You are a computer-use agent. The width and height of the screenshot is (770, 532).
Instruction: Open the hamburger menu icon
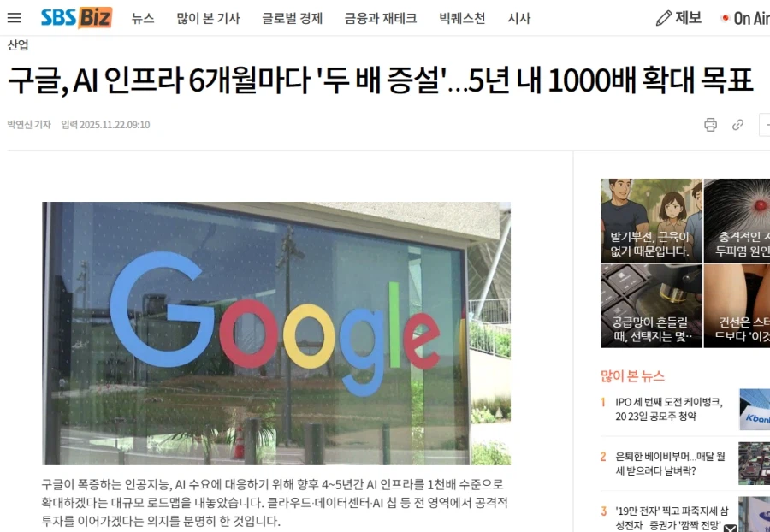click(15, 18)
